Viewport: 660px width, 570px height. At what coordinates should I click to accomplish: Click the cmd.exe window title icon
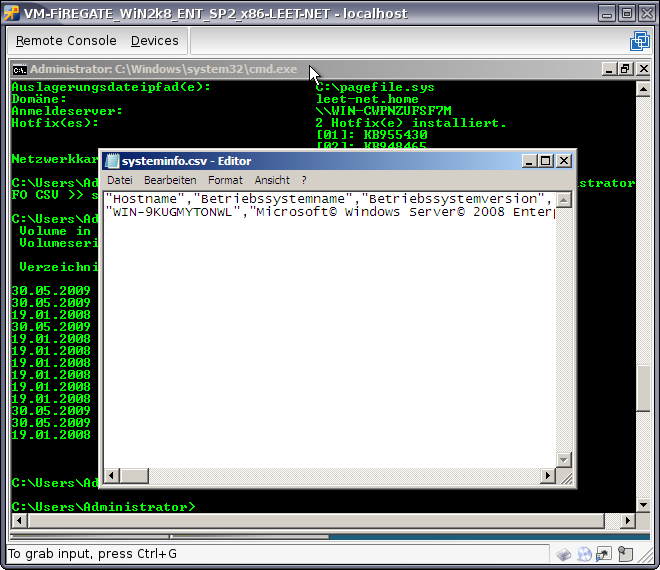click(19, 69)
